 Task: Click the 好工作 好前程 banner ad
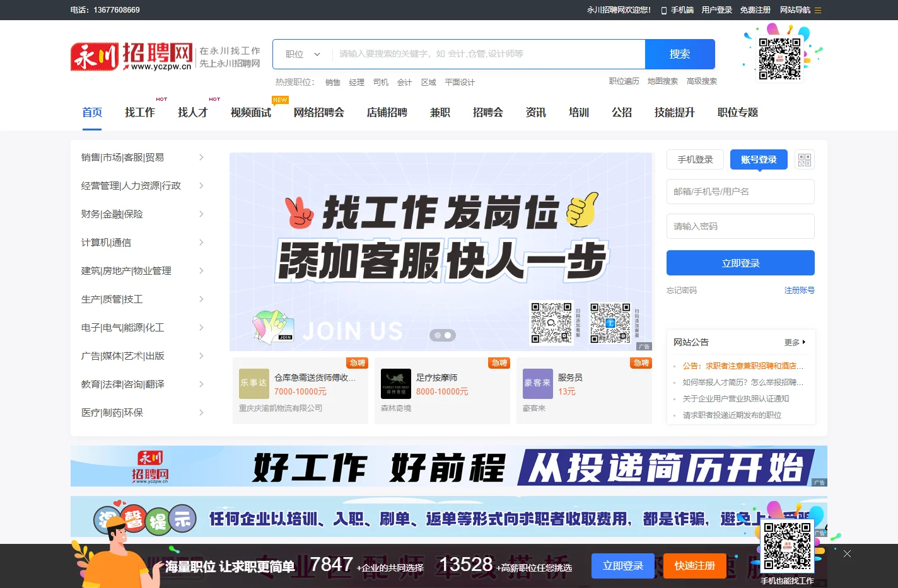[449, 466]
